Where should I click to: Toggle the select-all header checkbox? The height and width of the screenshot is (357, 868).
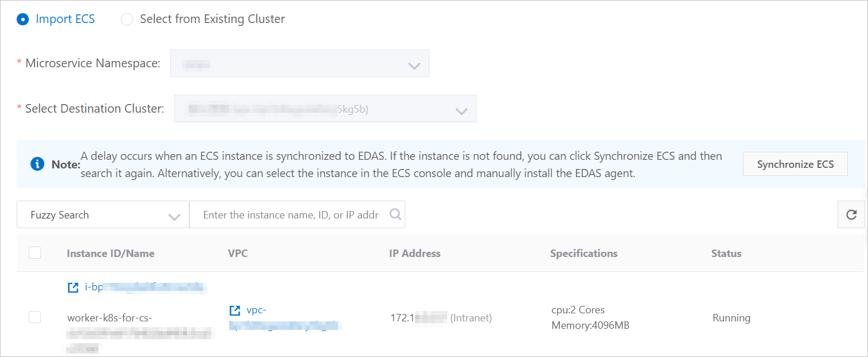(35, 253)
